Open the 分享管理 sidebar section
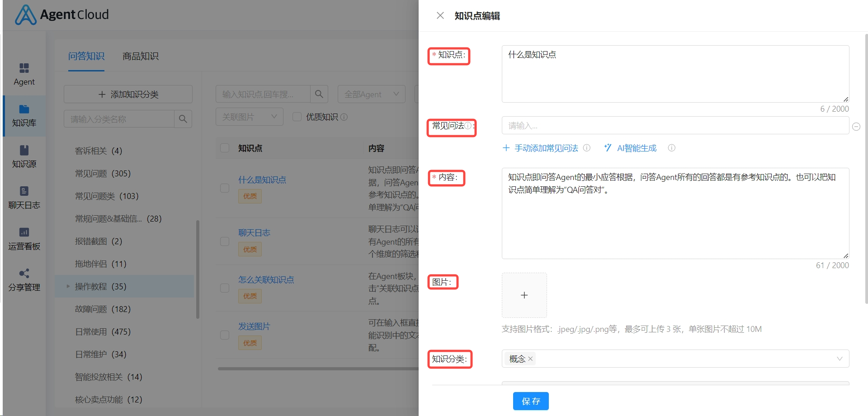This screenshot has height=416, width=868. click(x=24, y=280)
